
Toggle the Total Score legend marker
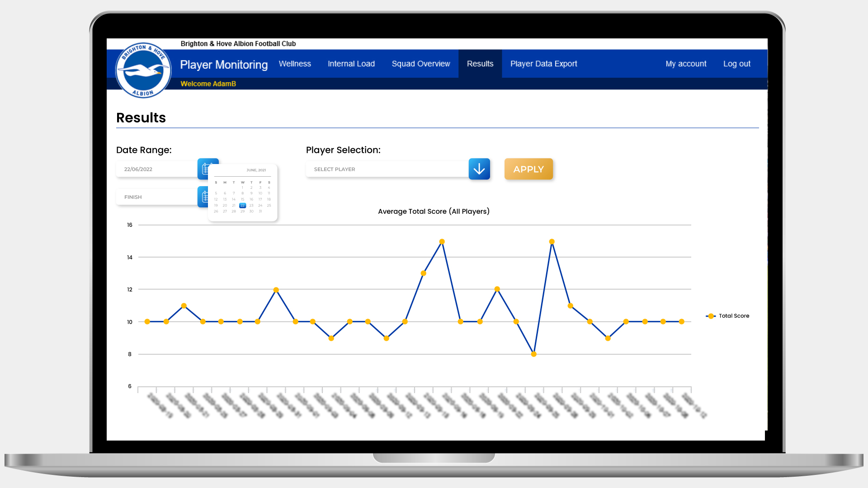711,316
